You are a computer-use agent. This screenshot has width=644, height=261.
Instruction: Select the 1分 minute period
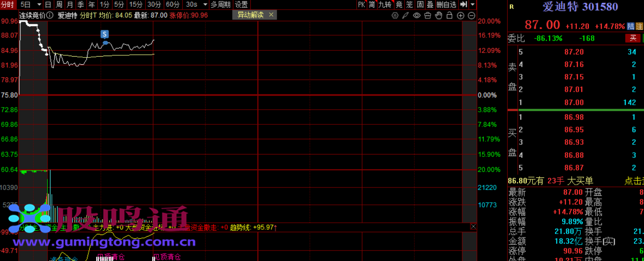tap(104, 4)
